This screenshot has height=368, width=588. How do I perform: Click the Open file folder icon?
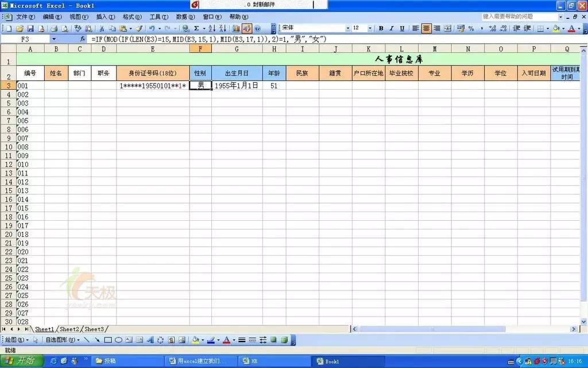coord(20,29)
